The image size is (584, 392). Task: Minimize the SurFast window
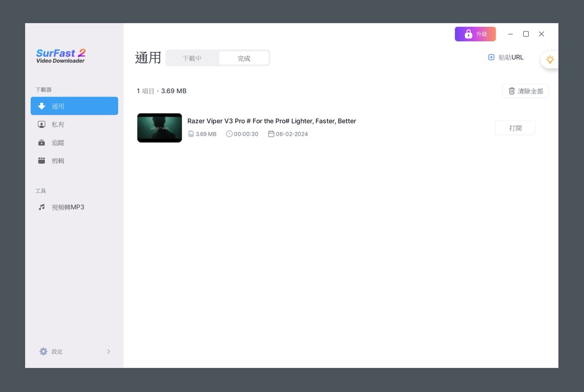511,34
